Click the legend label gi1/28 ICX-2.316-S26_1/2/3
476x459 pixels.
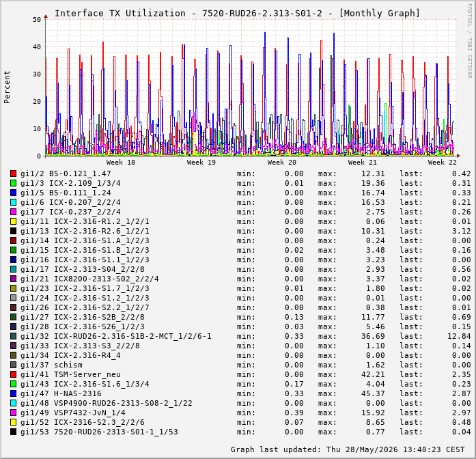tap(82, 326)
